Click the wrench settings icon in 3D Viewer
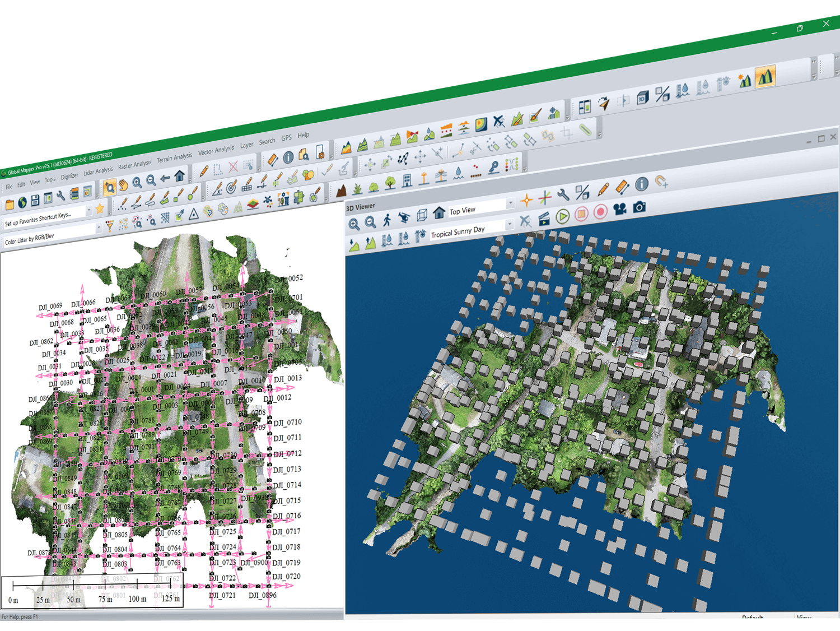This screenshot has height=631, width=840. coord(563,195)
